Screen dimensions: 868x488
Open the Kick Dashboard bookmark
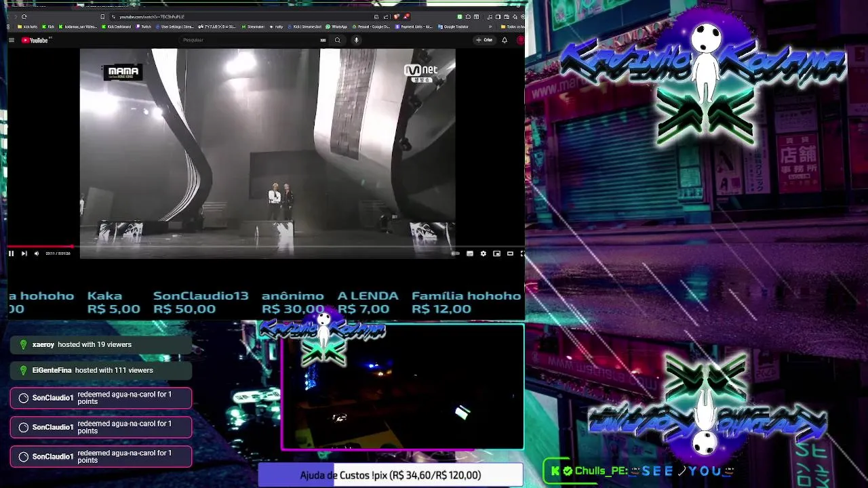117,27
